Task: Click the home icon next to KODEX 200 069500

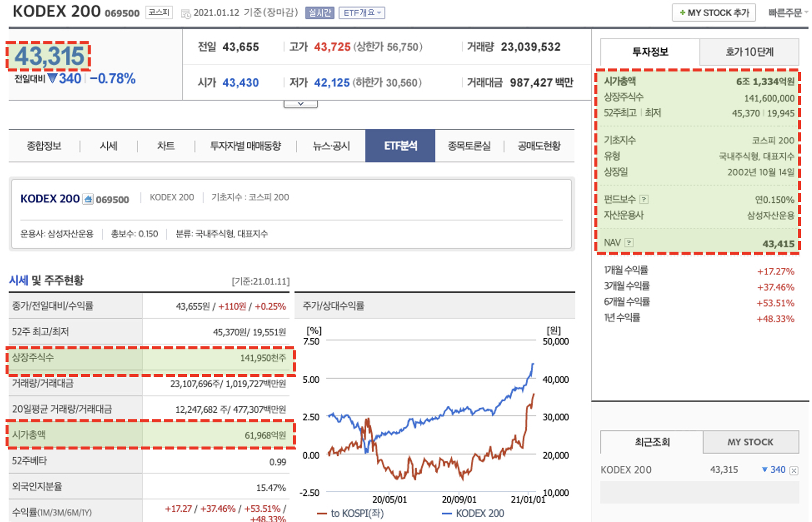Action: click(x=88, y=199)
